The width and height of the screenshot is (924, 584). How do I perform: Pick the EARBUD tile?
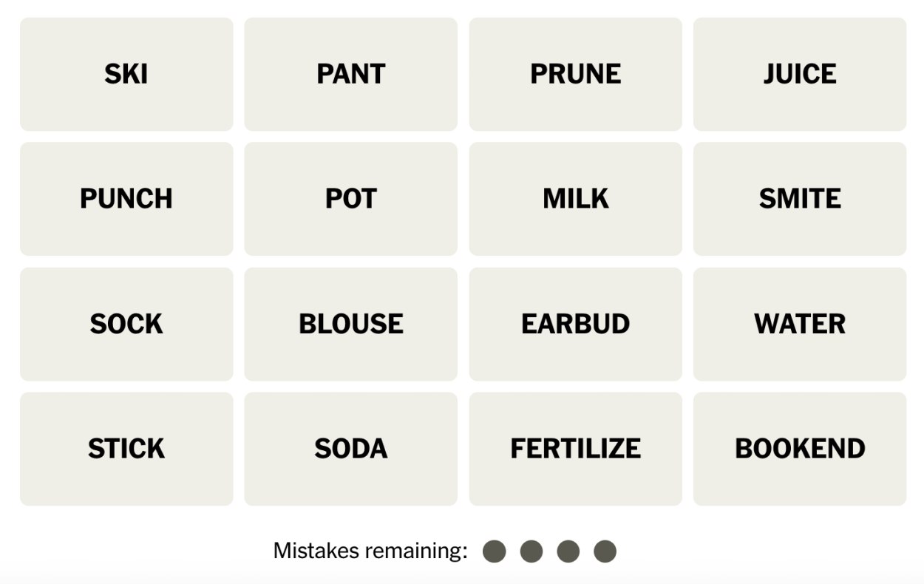point(575,324)
